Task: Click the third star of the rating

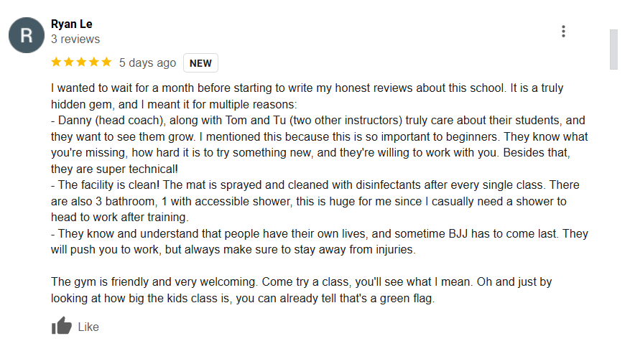Action: 81,62
